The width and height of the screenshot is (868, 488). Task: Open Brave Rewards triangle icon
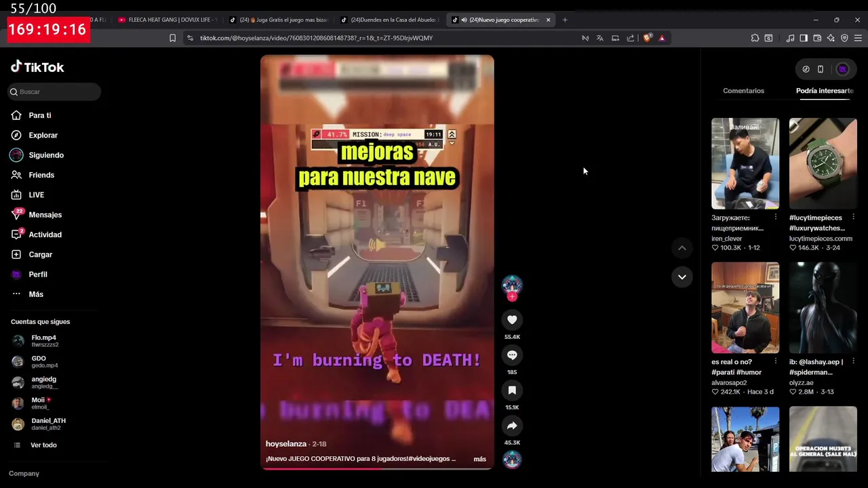(662, 38)
